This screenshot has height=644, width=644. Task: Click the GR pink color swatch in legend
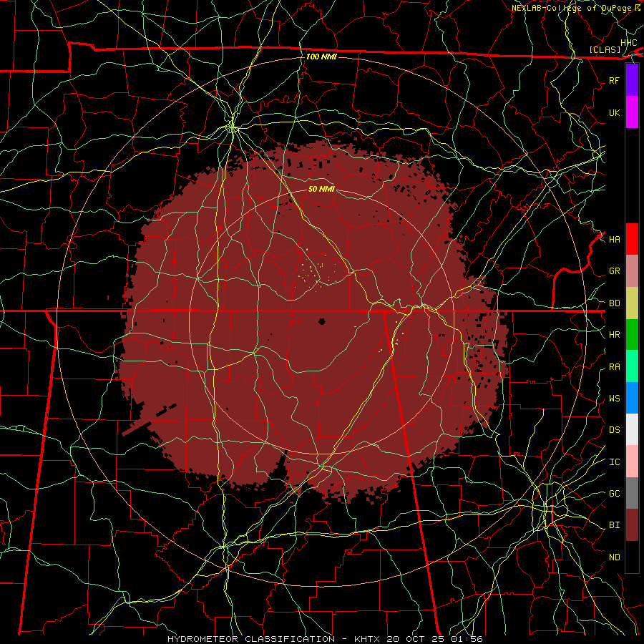pyautogui.click(x=632, y=271)
